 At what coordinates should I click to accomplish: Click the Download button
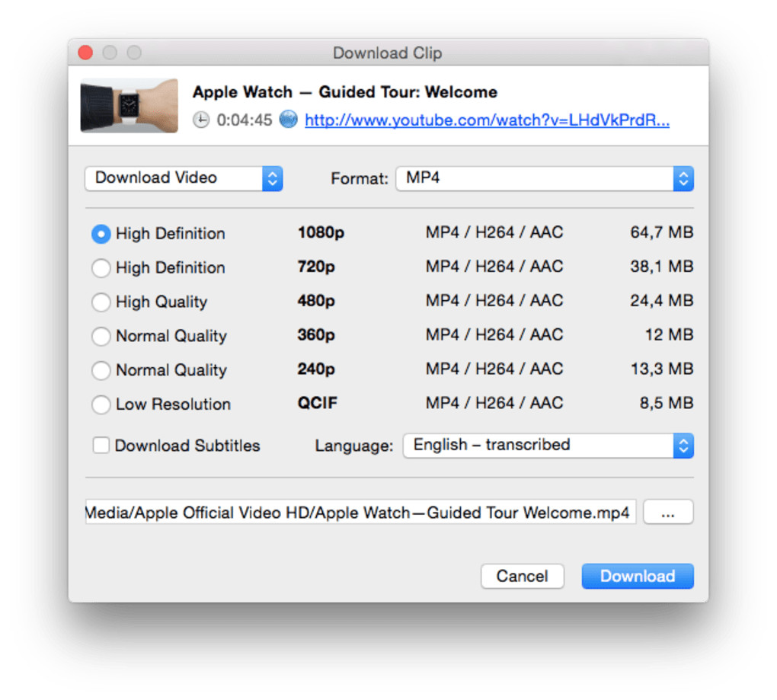pos(638,577)
